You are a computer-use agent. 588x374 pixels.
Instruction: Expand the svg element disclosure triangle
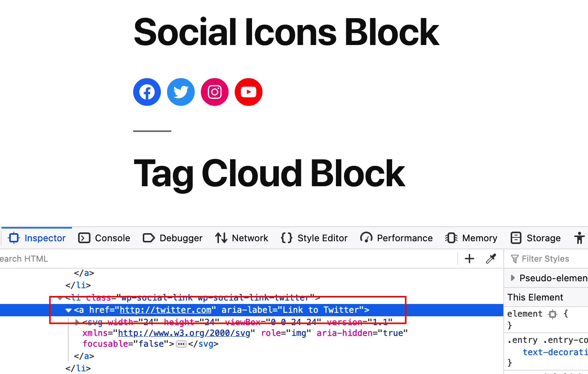click(77, 322)
